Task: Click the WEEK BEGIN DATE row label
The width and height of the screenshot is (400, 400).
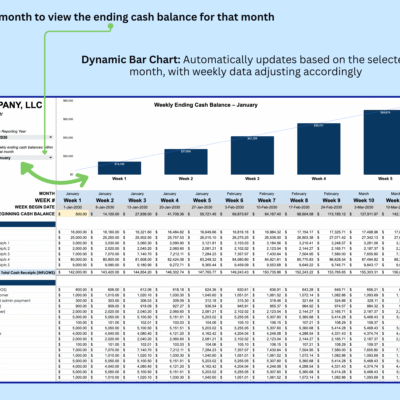Action: click(35, 207)
